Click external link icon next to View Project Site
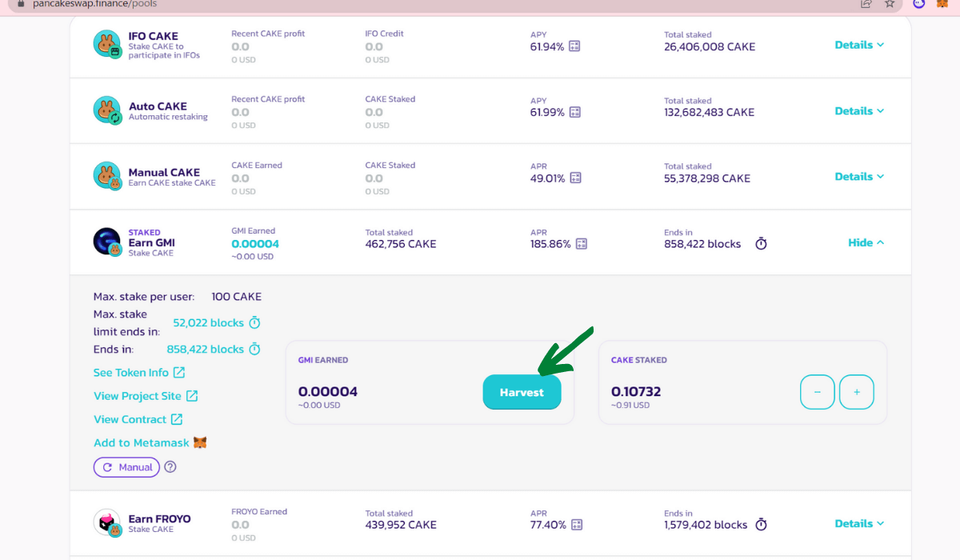 pos(192,395)
